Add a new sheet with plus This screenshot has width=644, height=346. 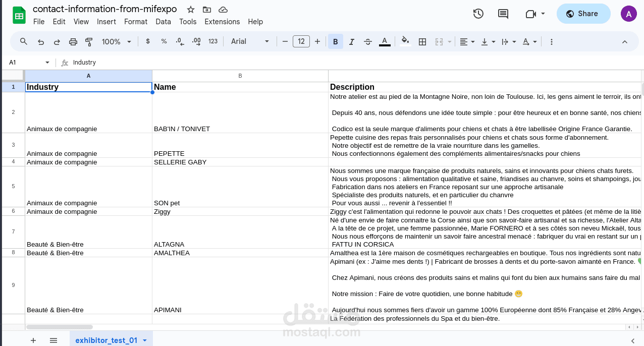tap(33, 340)
